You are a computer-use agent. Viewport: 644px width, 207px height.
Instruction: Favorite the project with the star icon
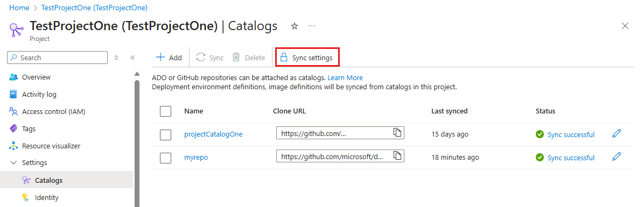tap(294, 26)
